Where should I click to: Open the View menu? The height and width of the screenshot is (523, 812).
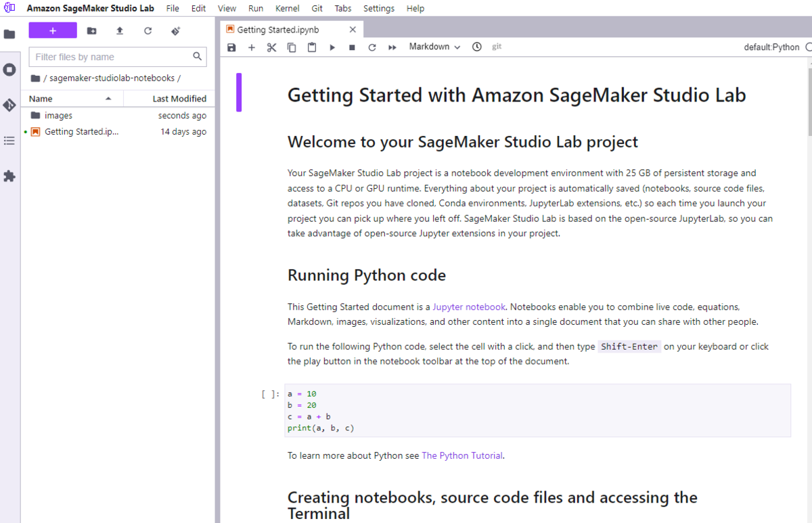point(227,8)
